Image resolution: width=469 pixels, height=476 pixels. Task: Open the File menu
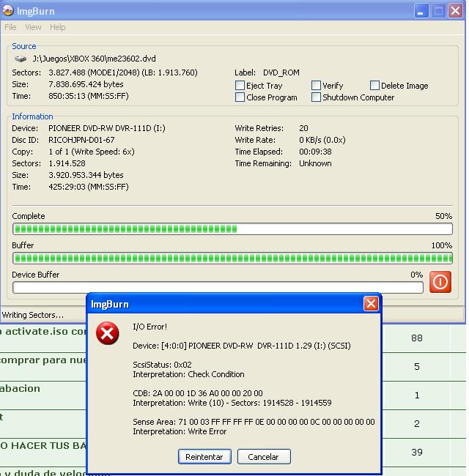[10, 27]
